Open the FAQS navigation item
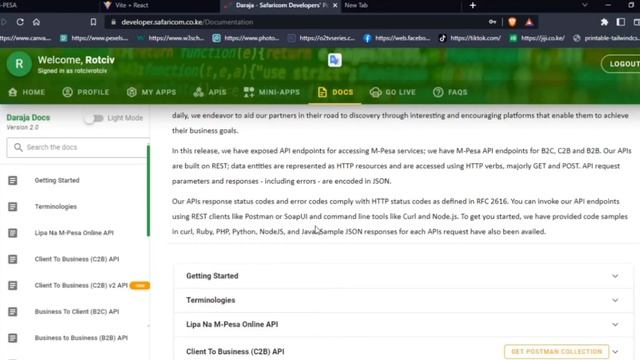640x360 pixels. (450, 92)
